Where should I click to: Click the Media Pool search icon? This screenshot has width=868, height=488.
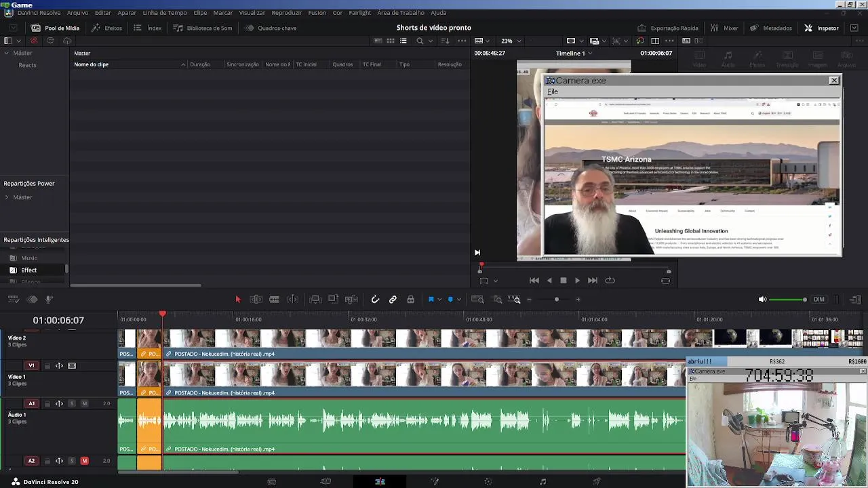pos(420,41)
